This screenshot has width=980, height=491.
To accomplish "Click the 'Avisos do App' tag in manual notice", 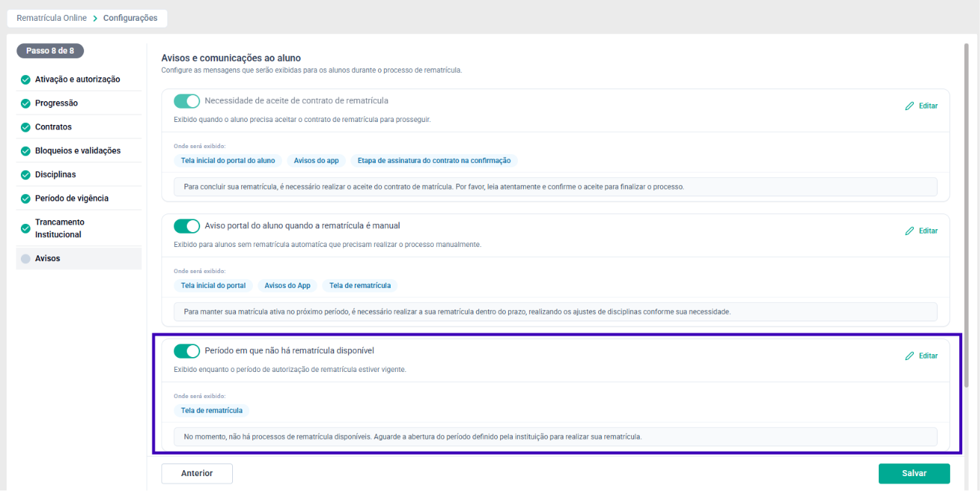I will click(x=287, y=286).
